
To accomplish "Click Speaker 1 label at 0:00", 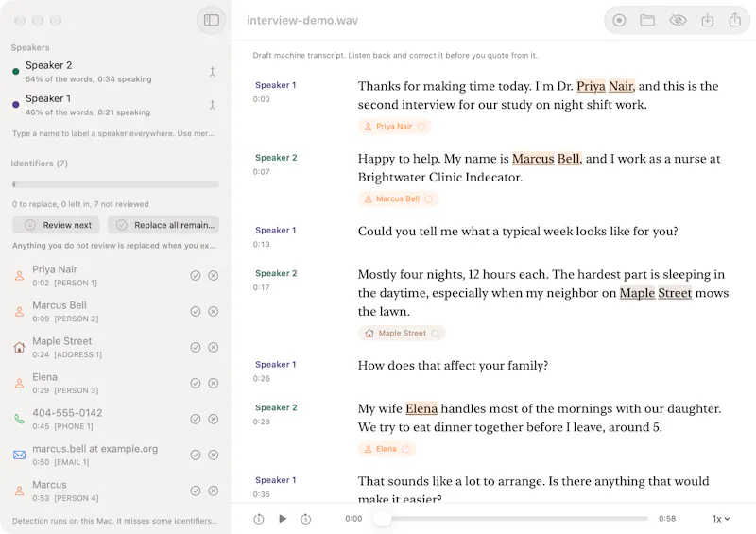I will coord(276,85).
